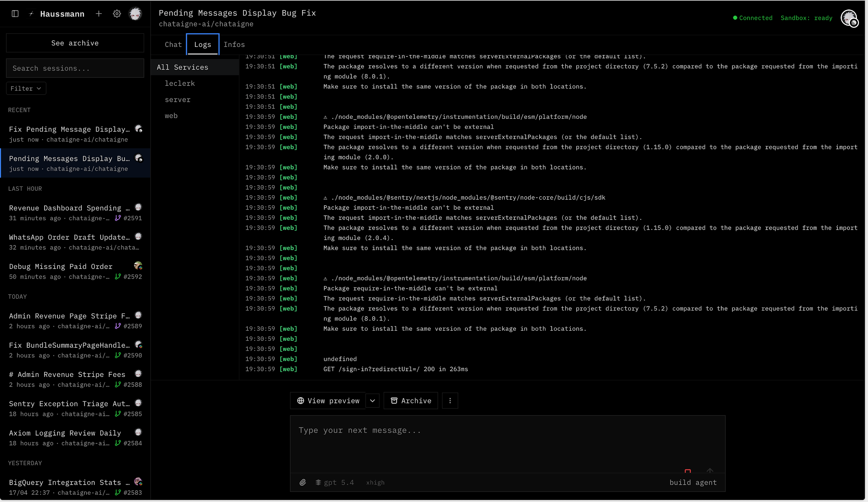The width and height of the screenshot is (868, 502).
Task: Open WhatsApp Order Draft Update session
Action: coord(75,242)
